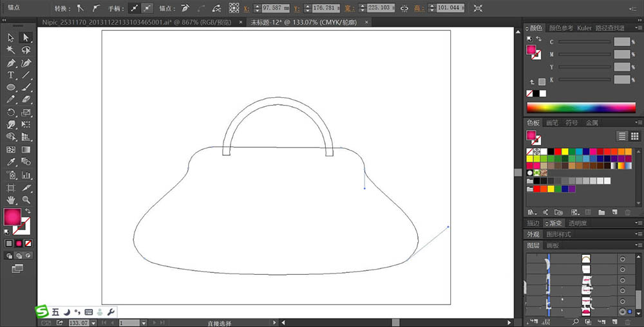644x327 pixels.
Task: Open the 透明度 tab
Action: [578, 223]
